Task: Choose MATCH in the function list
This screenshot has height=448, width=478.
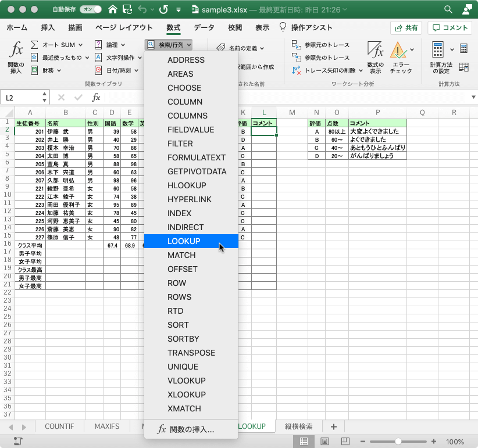Action: pos(191,255)
